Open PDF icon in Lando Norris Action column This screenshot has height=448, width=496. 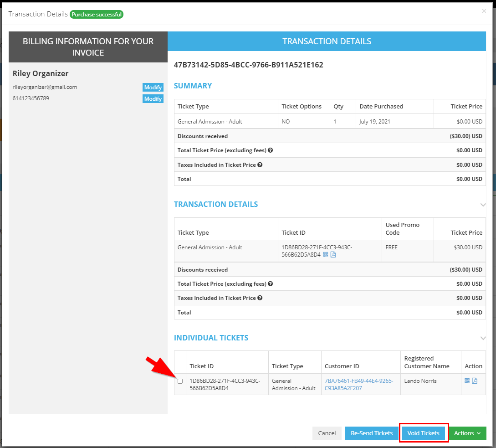(475, 381)
